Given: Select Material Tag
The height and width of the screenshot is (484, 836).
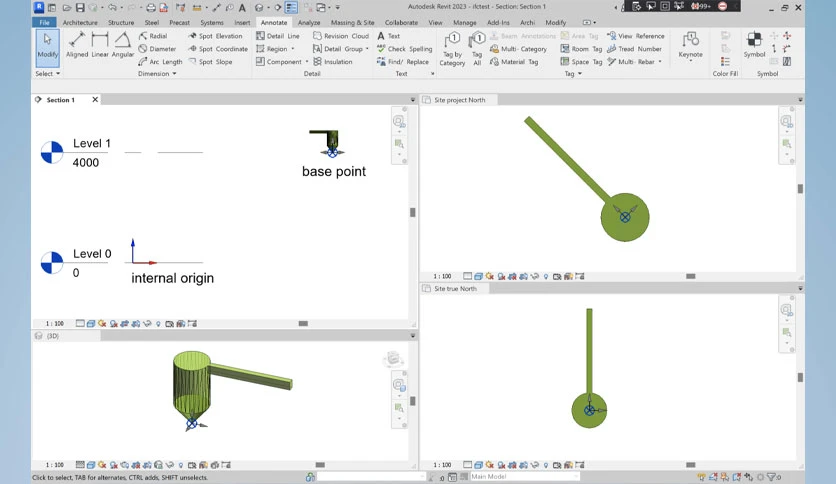Looking at the screenshot, I should click(514, 62).
